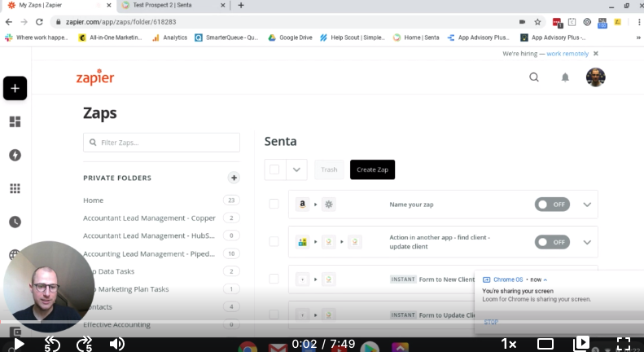Viewport: 644px width, 352px height.
Task: Dismiss the We're hiring banner
Action: click(x=596, y=54)
